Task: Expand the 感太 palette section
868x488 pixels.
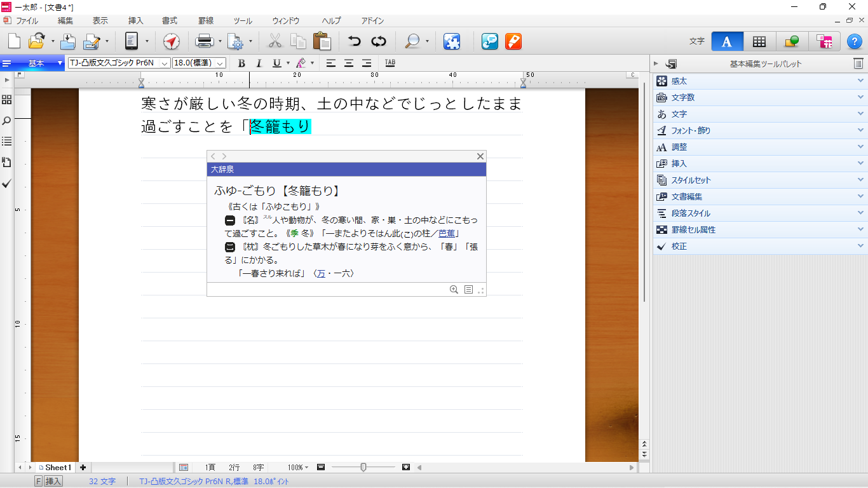Action: [x=760, y=81]
